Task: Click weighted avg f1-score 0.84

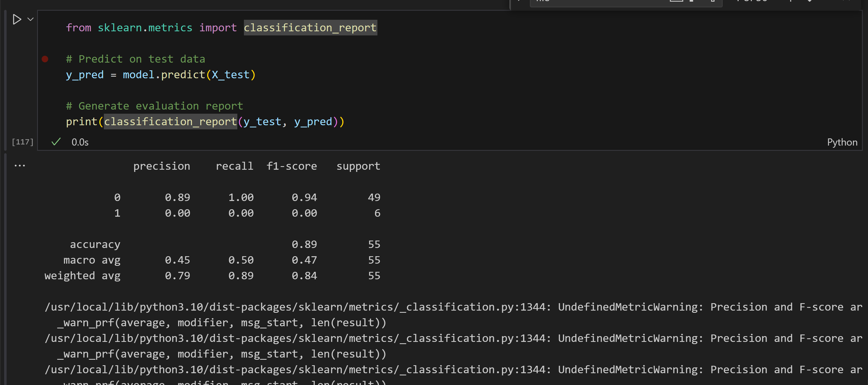Action: pyautogui.click(x=304, y=276)
